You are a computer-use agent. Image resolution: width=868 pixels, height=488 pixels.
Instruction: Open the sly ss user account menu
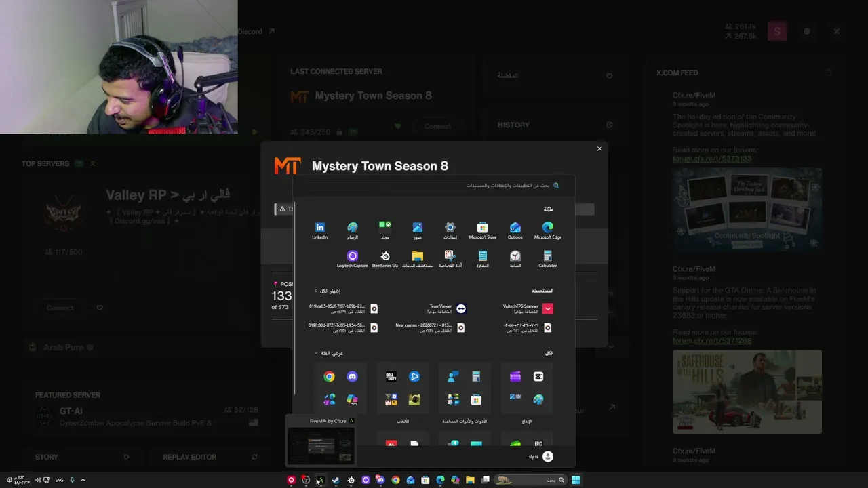click(x=541, y=457)
